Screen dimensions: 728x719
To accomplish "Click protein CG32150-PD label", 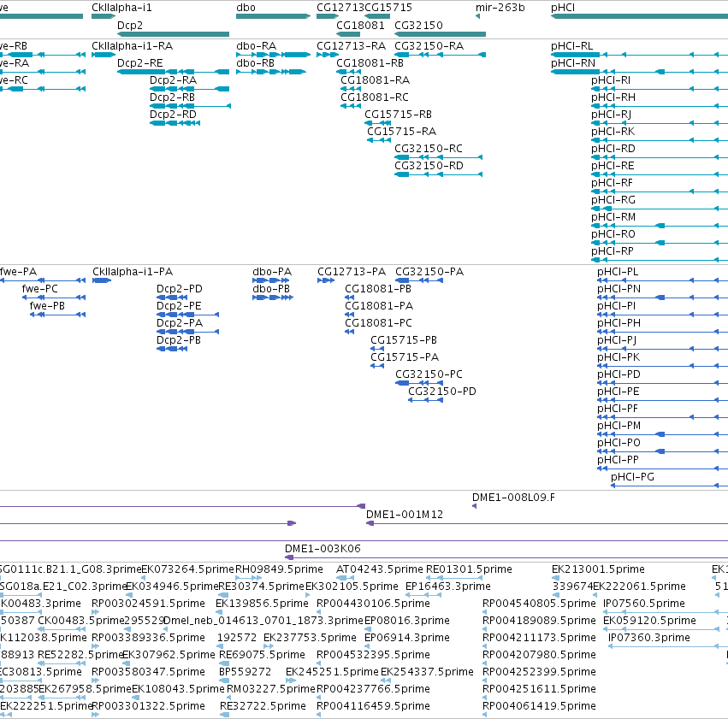I will 442,392.
